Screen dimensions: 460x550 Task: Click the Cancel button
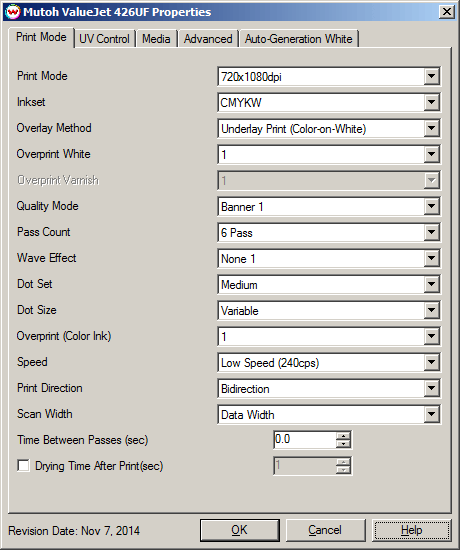coord(325,530)
